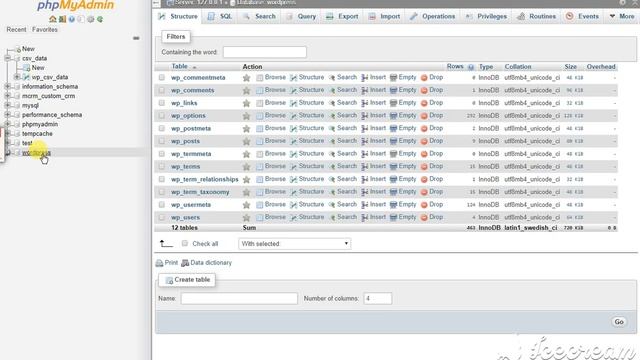The width and height of the screenshot is (640, 360).
Task: Expand the mysql database node
Action: pos(7,105)
